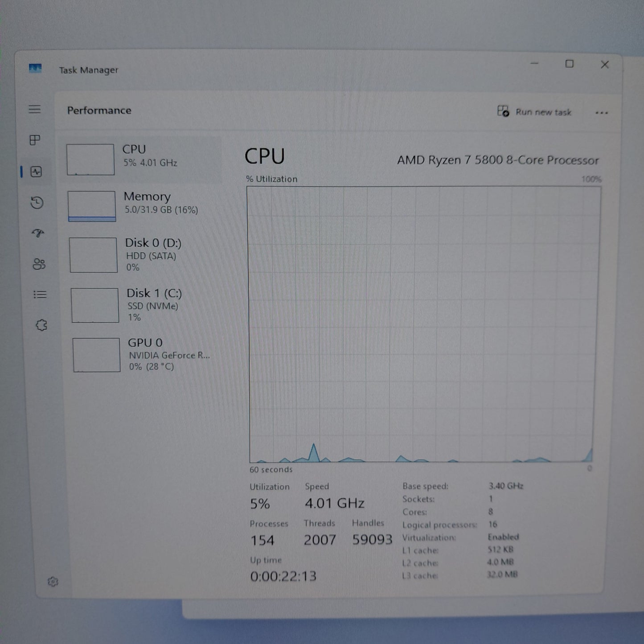Click the GPU 0 mini graph

pyautogui.click(x=96, y=354)
